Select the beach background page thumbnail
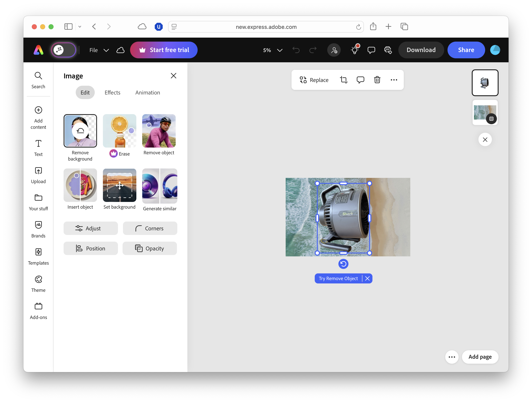The image size is (532, 403). (485, 112)
